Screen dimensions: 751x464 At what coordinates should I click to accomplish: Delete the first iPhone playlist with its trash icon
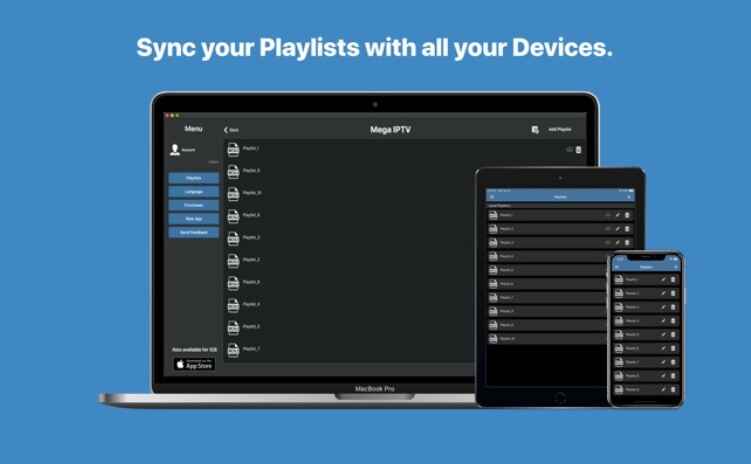[x=673, y=280]
